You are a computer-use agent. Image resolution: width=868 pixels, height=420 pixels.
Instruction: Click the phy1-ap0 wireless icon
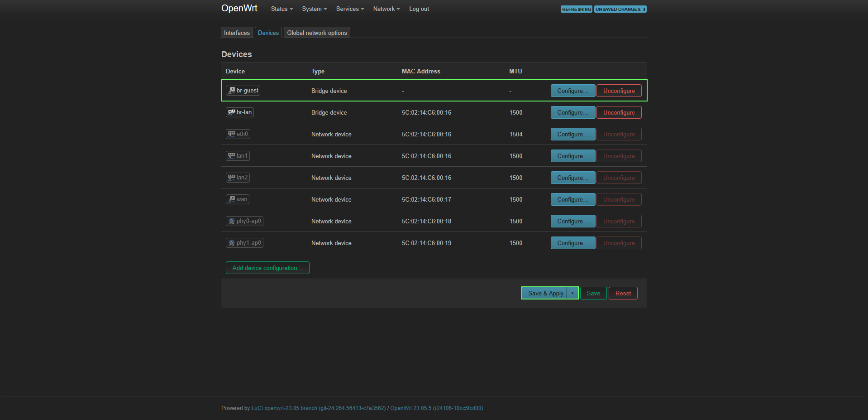tap(232, 243)
